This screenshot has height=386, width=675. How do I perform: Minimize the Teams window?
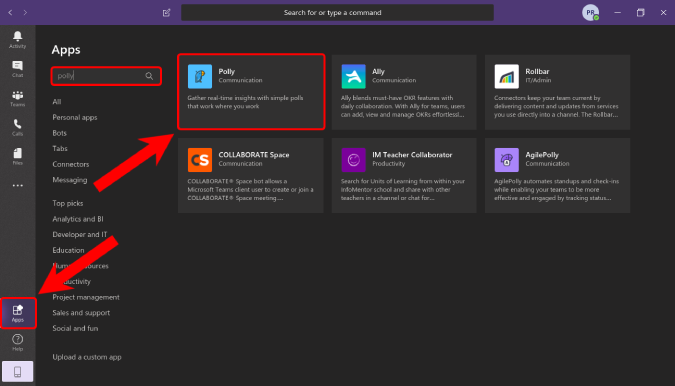point(617,12)
